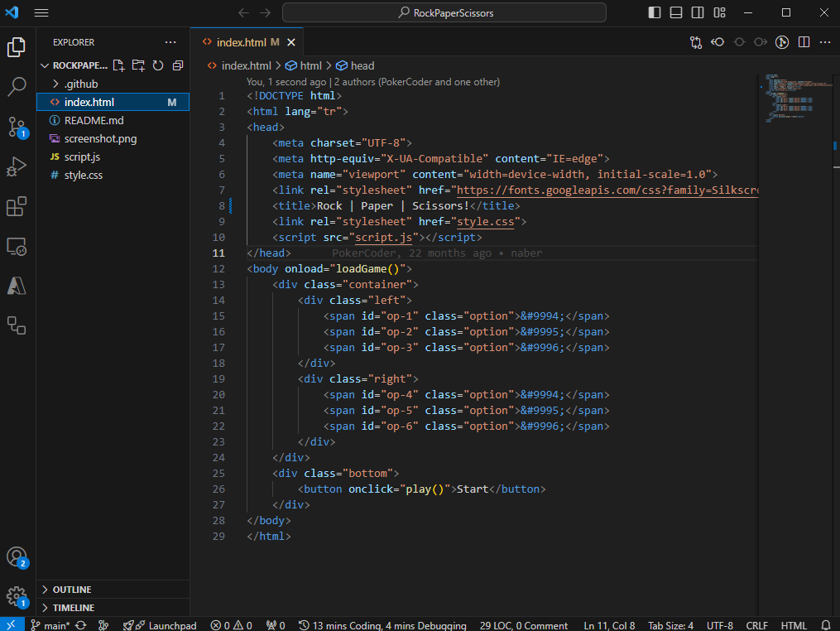Open the Run and Debug view
This screenshot has width=840, height=631.
tap(17, 166)
